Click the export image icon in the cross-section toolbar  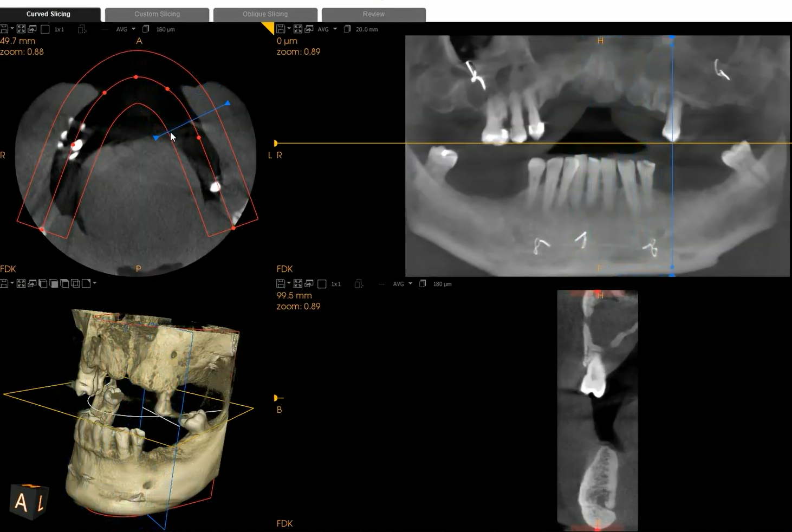[x=309, y=284]
